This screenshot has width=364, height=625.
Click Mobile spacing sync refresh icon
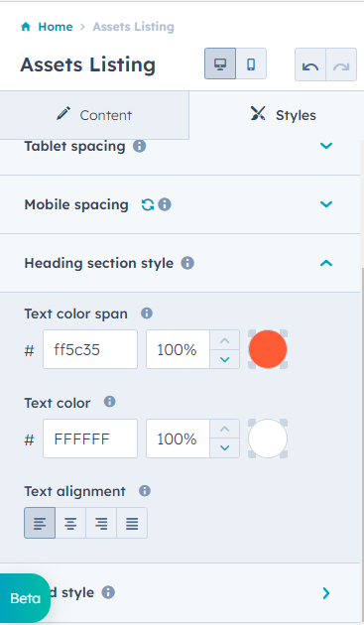click(x=148, y=205)
